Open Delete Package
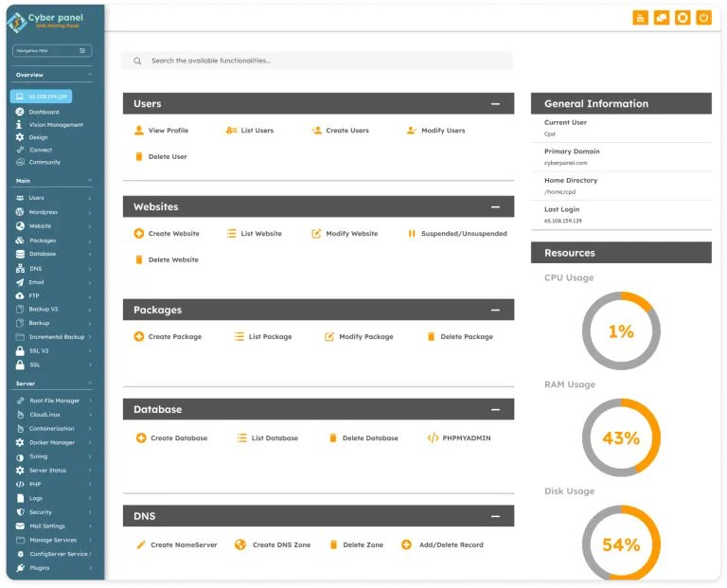The height and width of the screenshot is (588, 727). (460, 337)
